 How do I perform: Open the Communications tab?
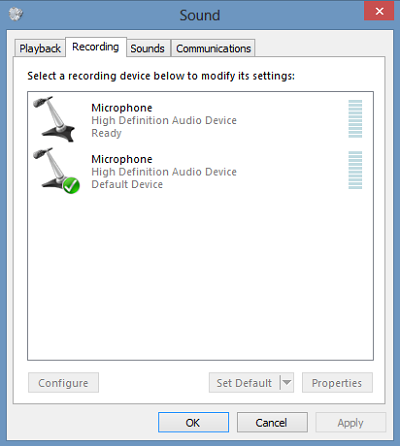[x=213, y=48]
